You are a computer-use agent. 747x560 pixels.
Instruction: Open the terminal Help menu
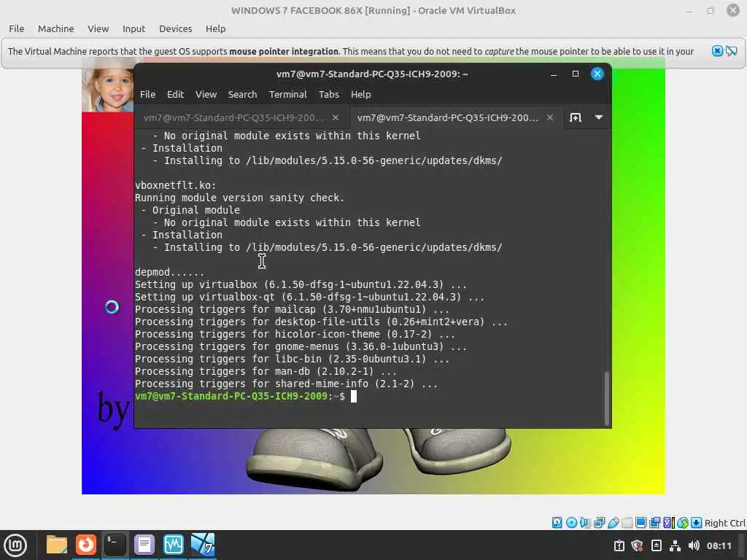tap(360, 94)
